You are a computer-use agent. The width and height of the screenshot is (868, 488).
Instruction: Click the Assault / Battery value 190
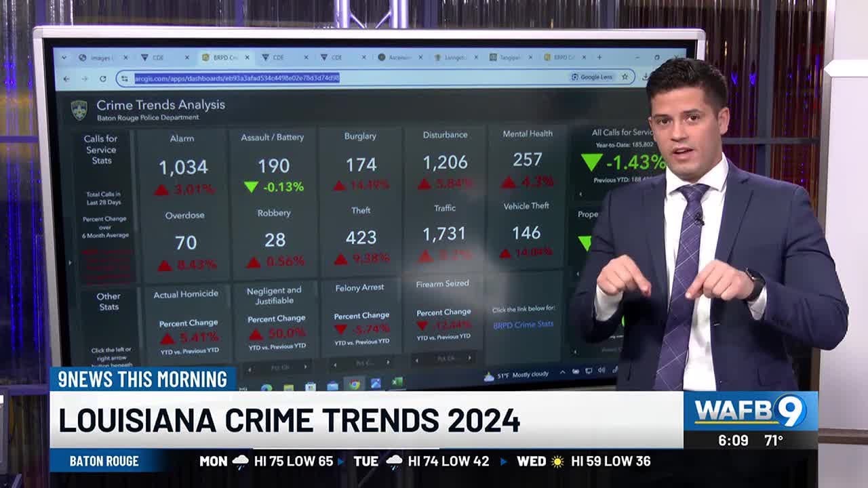273,165
